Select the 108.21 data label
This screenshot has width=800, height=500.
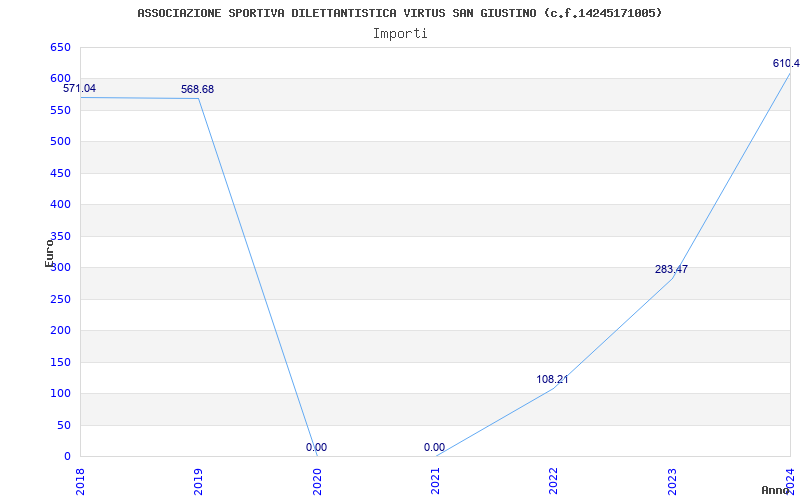tap(552, 380)
